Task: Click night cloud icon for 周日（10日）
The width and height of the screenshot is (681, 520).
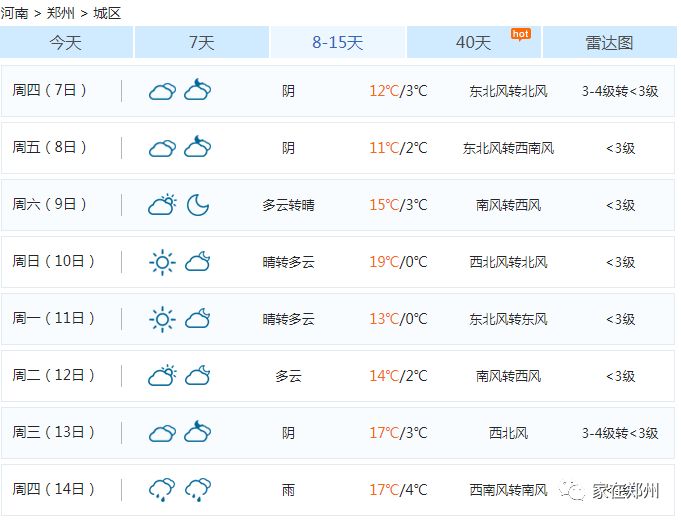Action: (x=198, y=261)
